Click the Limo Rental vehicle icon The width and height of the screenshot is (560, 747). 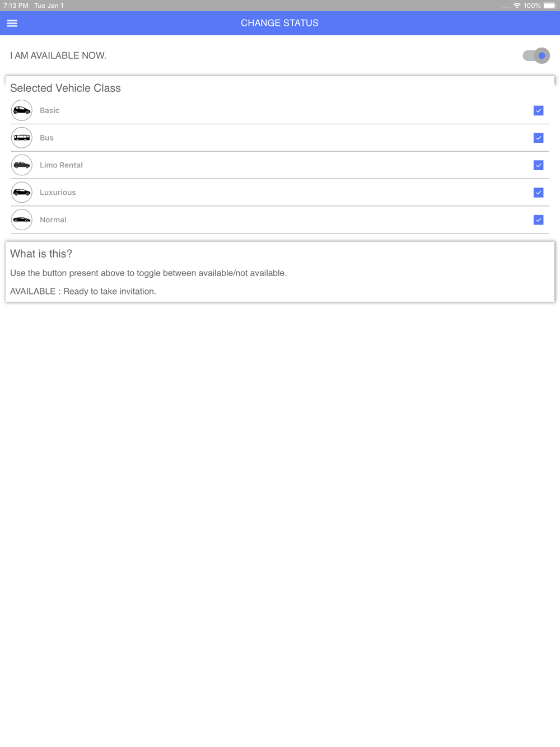pyautogui.click(x=22, y=165)
